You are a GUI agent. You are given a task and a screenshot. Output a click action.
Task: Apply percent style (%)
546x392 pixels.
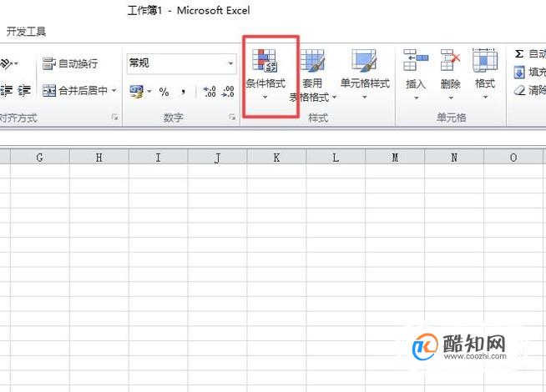tap(164, 92)
